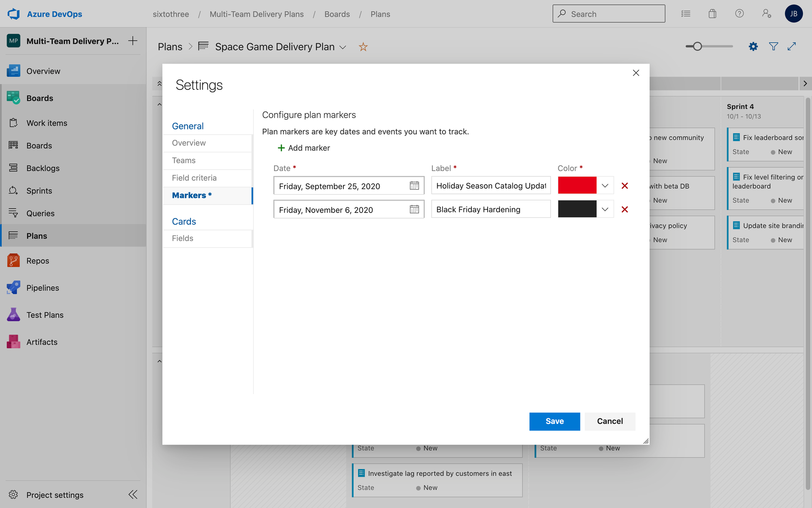Viewport: 812px width, 508px height.
Task: Delete the Holiday Season Catalog marker
Action: coord(624,186)
